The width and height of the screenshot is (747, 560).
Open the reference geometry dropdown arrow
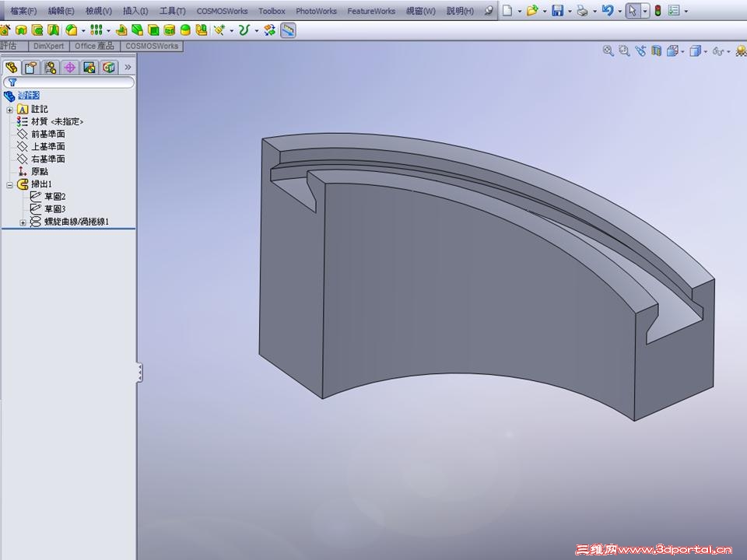tap(232, 31)
